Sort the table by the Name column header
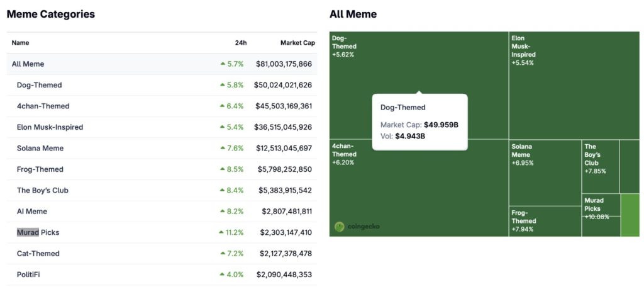 [x=21, y=43]
